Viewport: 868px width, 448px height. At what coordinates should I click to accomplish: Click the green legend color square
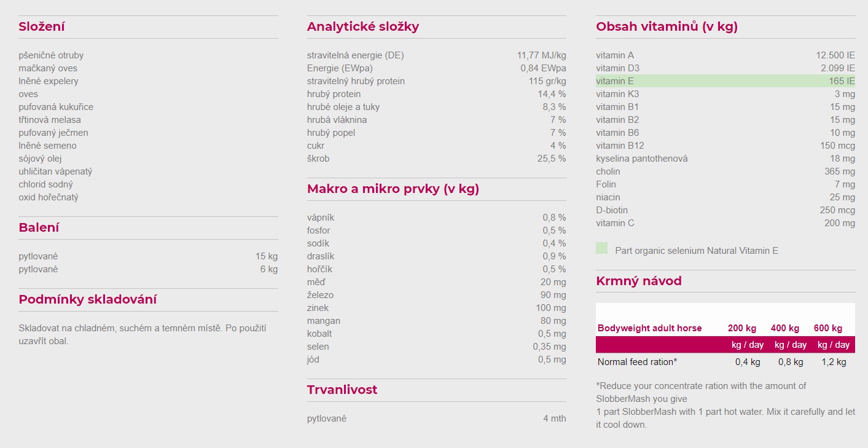coord(601,248)
